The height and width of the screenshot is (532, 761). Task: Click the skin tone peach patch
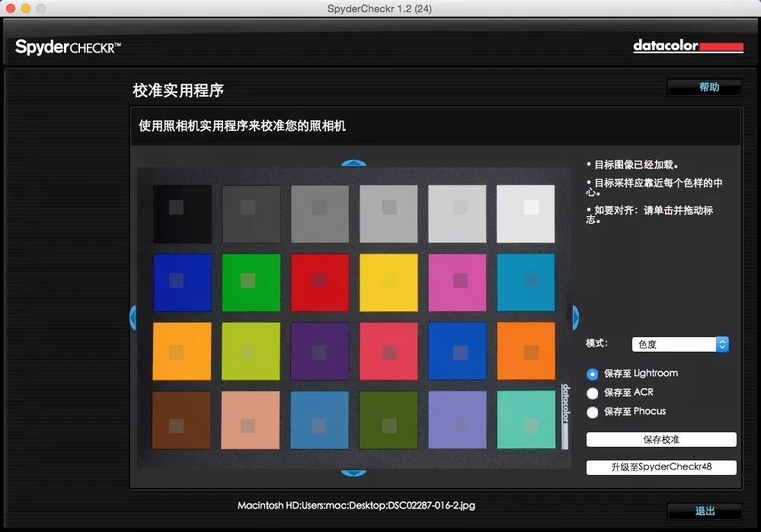pos(251,420)
